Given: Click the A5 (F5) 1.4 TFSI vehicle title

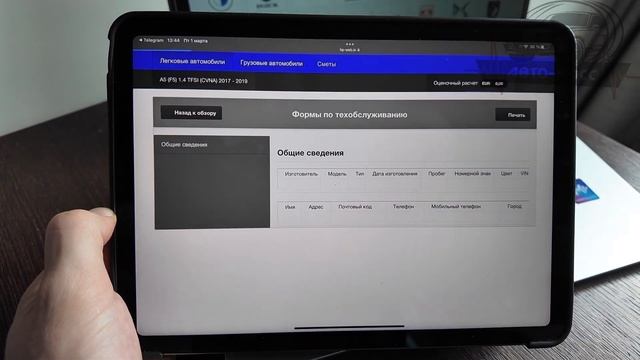Looking at the screenshot, I should click(x=203, y=80).
